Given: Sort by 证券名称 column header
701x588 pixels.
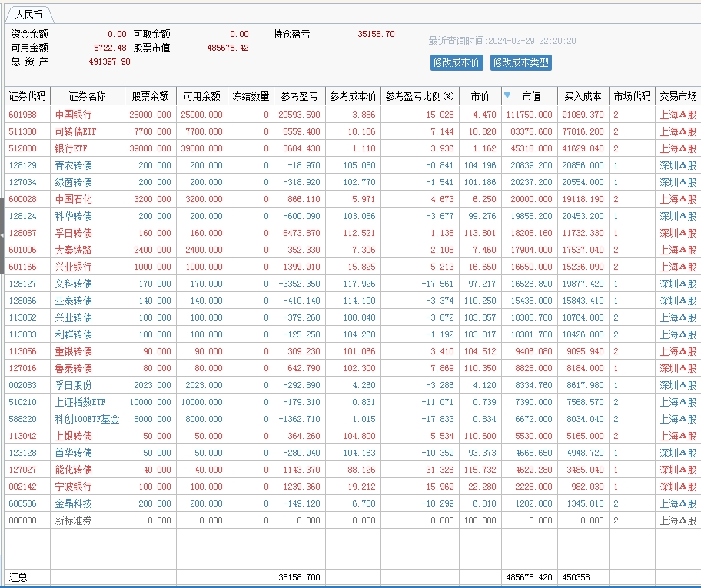Looking at the screenshot, I should click(x=87, y=96).
